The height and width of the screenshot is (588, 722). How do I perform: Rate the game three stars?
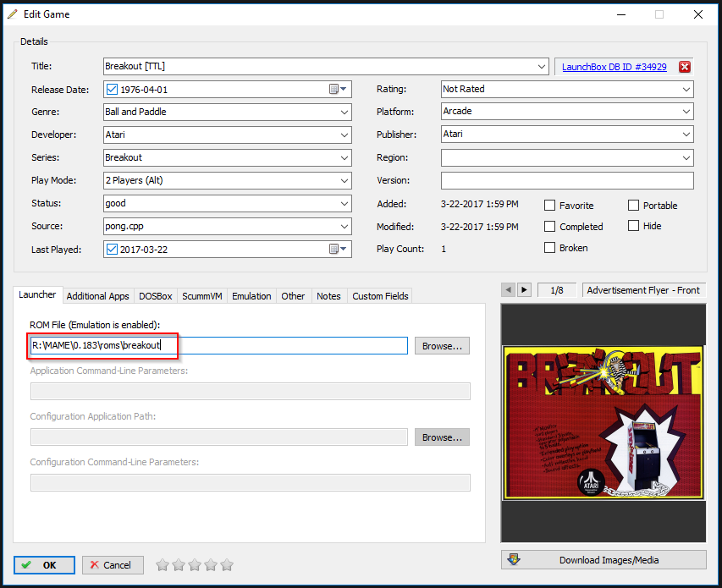[x=195, y=564]
